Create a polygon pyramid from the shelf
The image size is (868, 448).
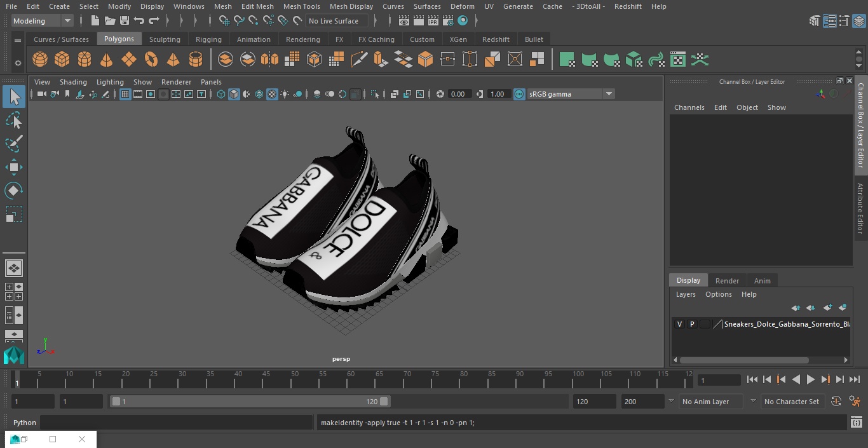(173, 60)
